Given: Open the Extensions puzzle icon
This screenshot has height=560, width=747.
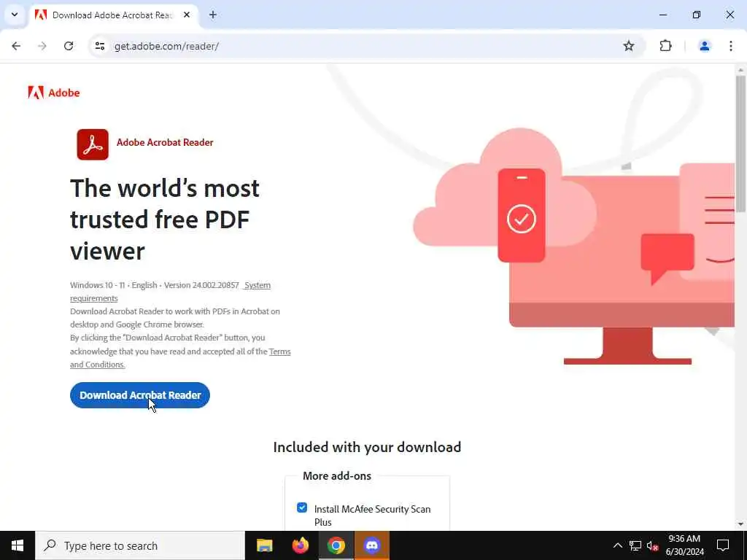Looking at the screenshot, I should (665, 46).
